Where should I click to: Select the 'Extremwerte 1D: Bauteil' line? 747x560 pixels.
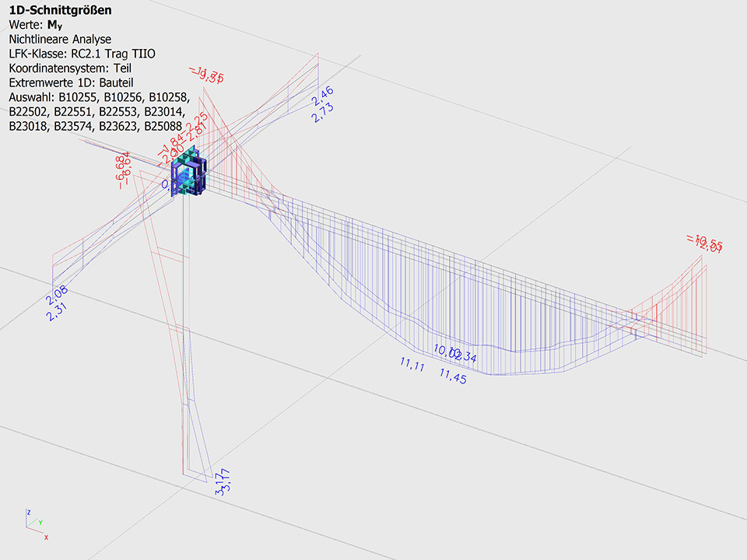(x=72, y=83)
